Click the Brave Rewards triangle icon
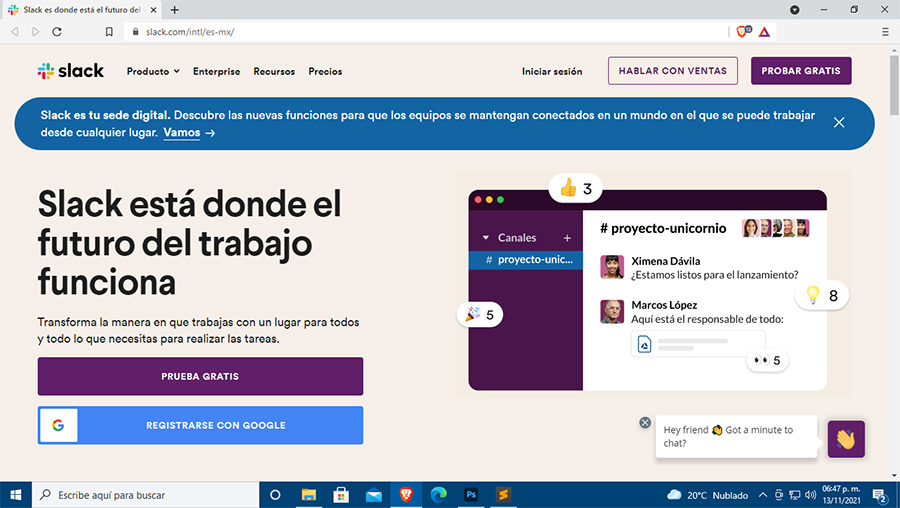900x508 pixels. tap(764, 32)
